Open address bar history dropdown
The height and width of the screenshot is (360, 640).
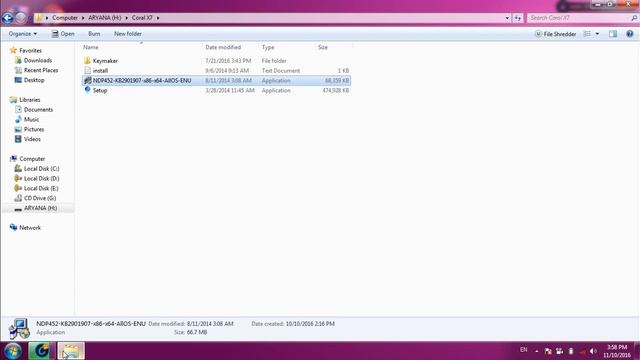(x=507, y=18)
